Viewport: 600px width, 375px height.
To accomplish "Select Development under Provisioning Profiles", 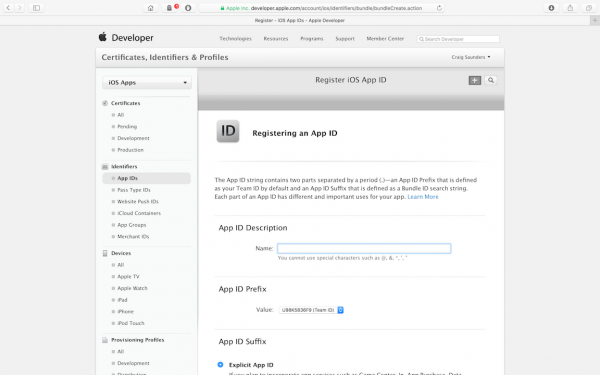I will [x=133, y=363].
